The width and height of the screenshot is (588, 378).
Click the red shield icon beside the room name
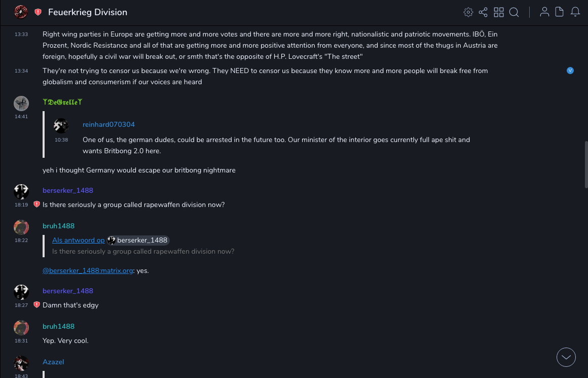tap(38, 12)
